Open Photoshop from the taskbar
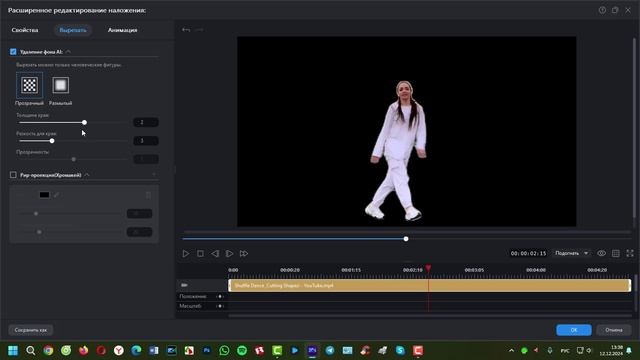The height and width of the screenshot is (360, 640). [x=207, y=351]
